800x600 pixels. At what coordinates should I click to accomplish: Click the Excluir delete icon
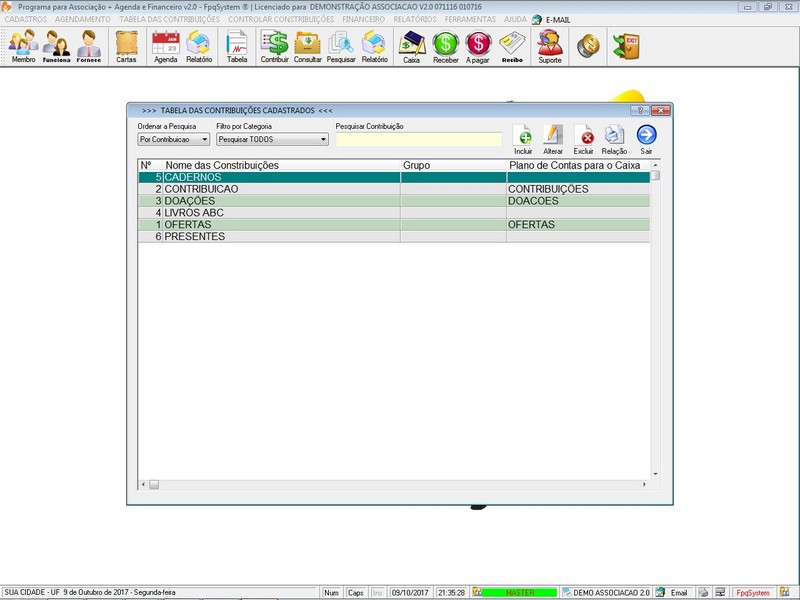pos(583,139)
